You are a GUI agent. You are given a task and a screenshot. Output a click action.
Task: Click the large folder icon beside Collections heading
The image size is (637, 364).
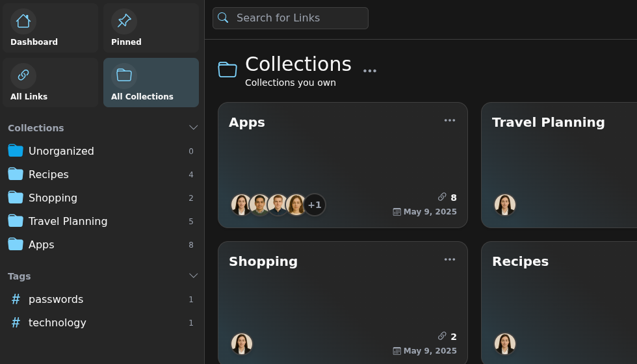point(227,70)
